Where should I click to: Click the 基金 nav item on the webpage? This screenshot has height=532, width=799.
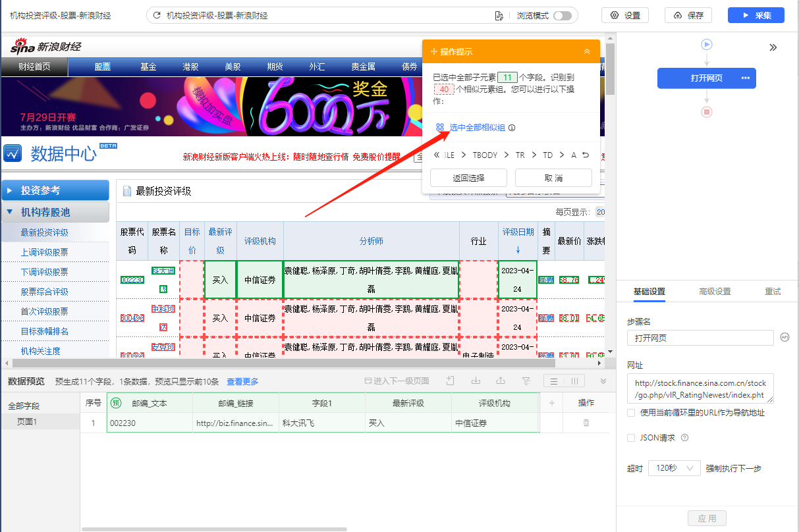point(148,67)
